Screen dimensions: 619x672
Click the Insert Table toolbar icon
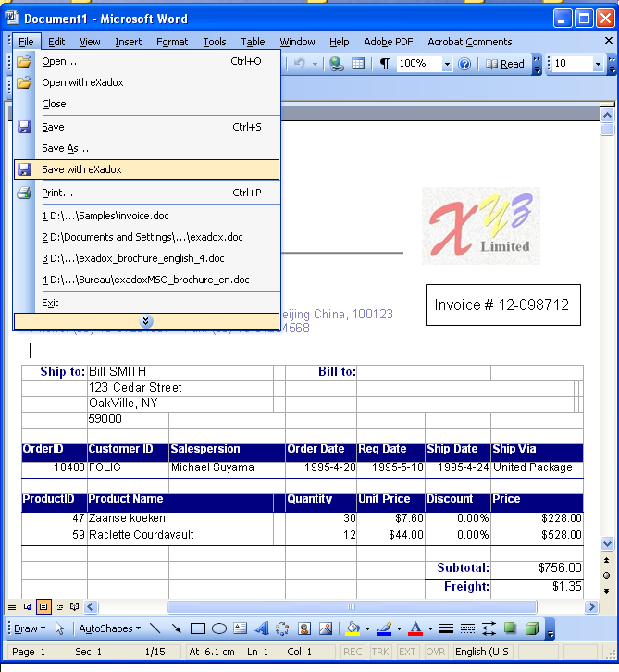(357, 64)
